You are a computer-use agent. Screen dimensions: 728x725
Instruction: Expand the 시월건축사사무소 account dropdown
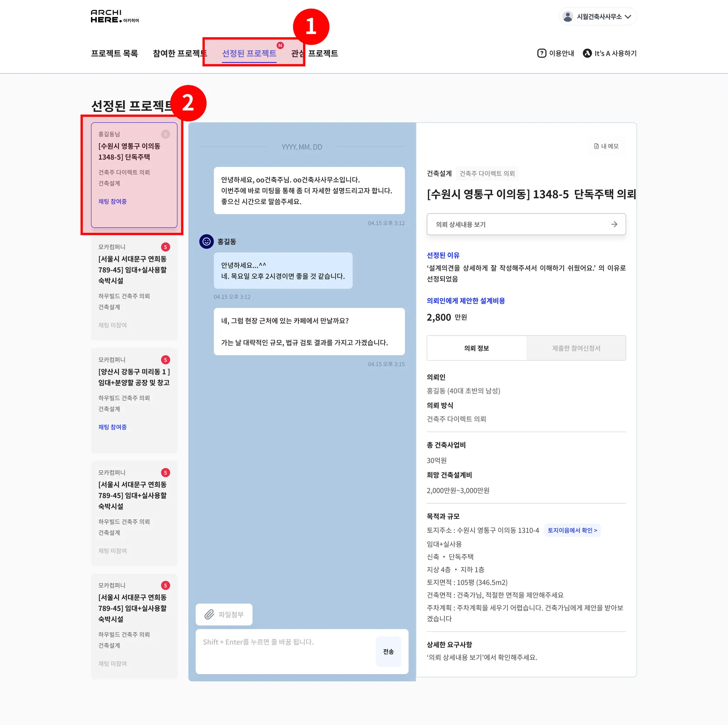tap(628, 17)
